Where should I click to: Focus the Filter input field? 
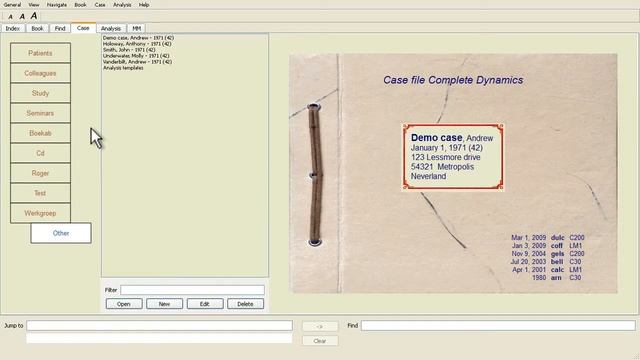pyautogui.click(x=192, y=290)
